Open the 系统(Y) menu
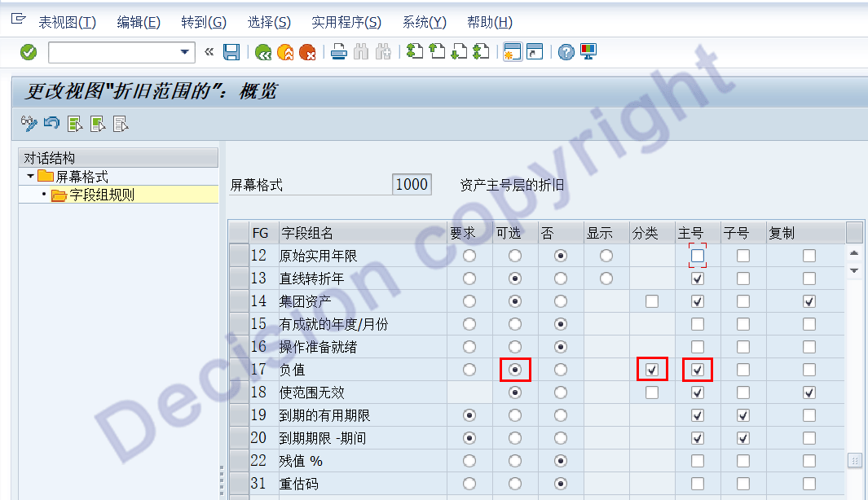Screen dimensions: 868x500 [424, 22]
